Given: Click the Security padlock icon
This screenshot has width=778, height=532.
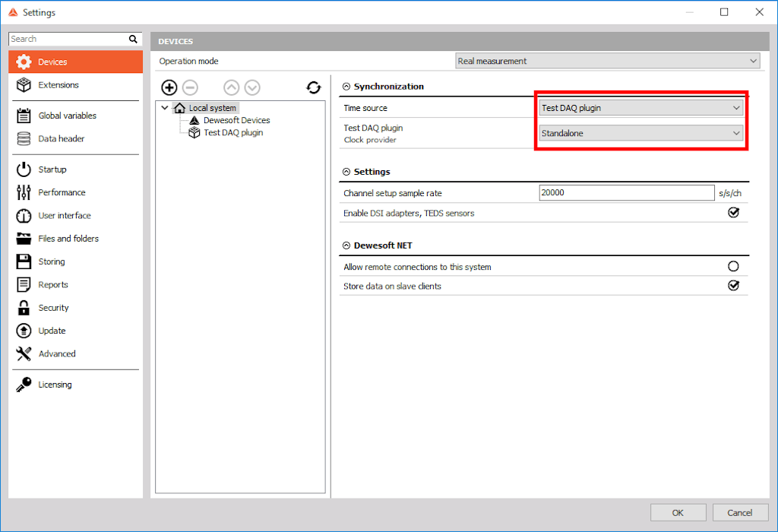Looking at the screenshot, I should 24,308.
